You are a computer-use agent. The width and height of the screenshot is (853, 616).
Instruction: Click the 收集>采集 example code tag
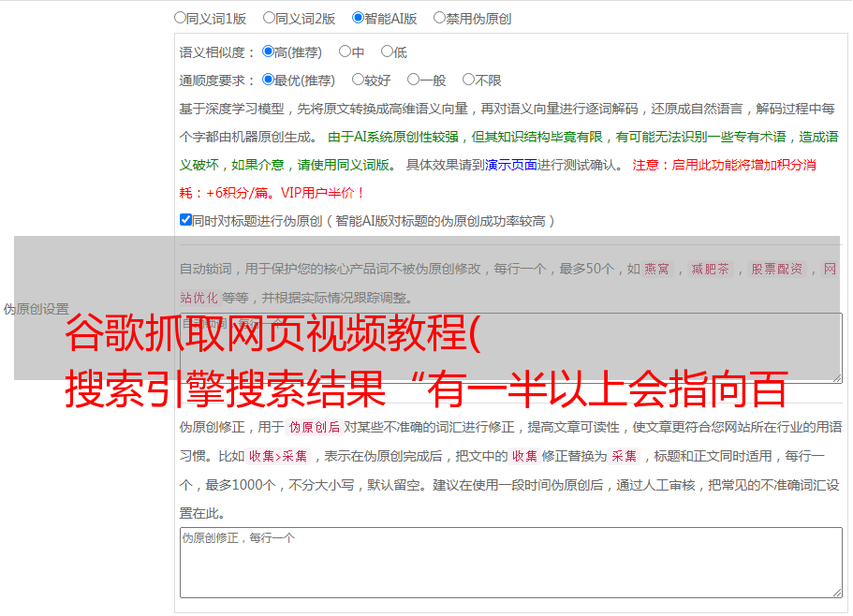click(278, 457)
